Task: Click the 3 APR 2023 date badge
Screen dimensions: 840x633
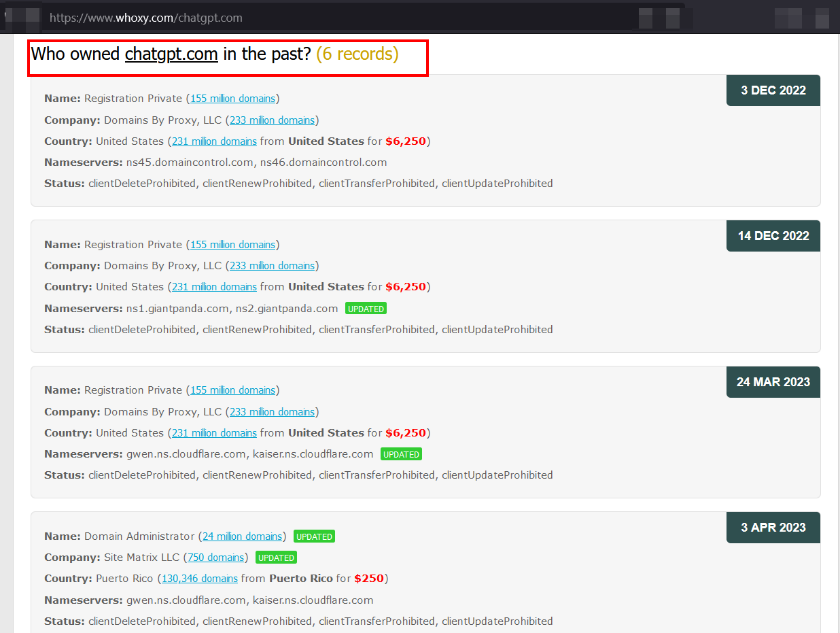Action: click(x=773, y=528)
